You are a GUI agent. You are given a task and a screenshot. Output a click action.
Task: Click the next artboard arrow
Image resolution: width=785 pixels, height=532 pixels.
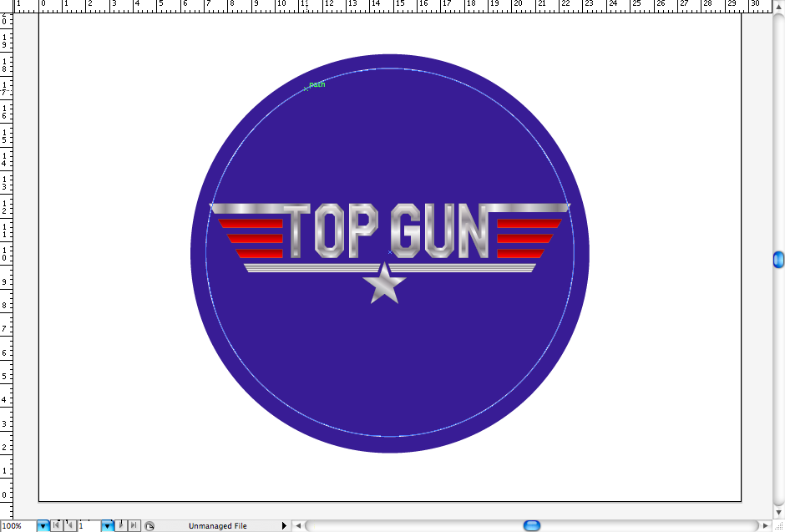point(122,525)
